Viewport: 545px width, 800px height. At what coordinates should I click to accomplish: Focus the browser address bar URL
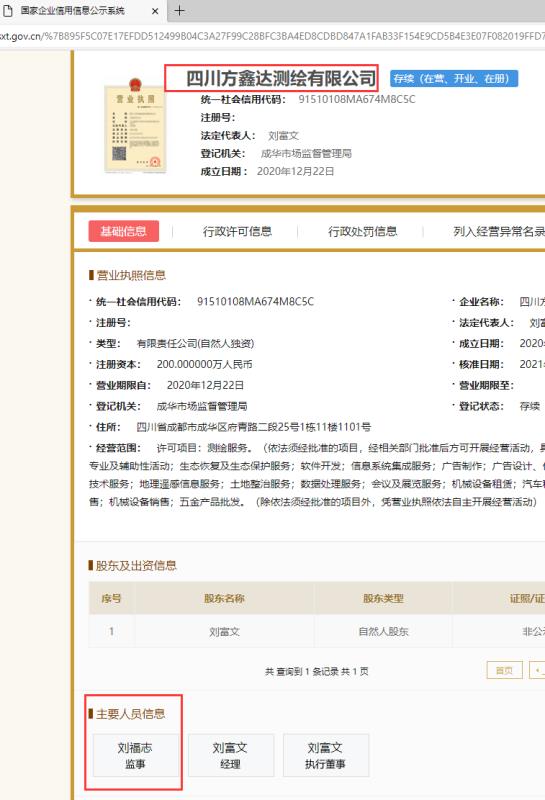[272, 36]
